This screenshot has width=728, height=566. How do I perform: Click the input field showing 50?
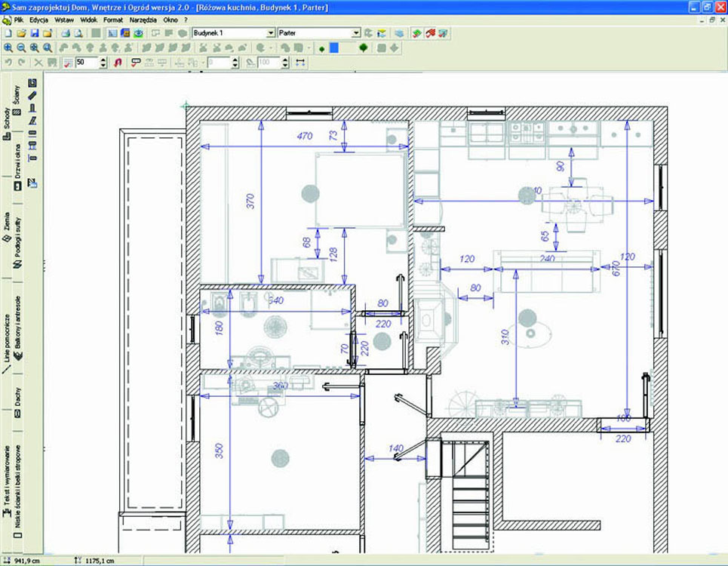coord(85,63)
